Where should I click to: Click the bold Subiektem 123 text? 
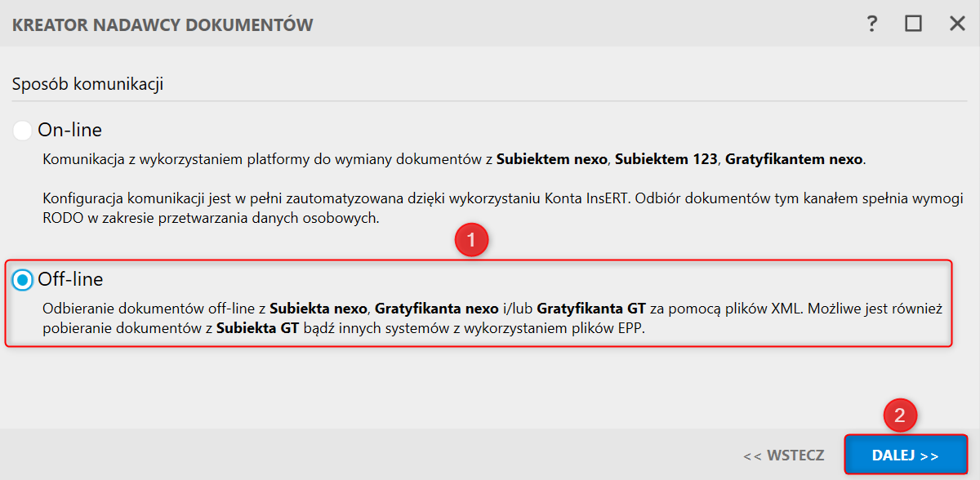tap(665, 159)
